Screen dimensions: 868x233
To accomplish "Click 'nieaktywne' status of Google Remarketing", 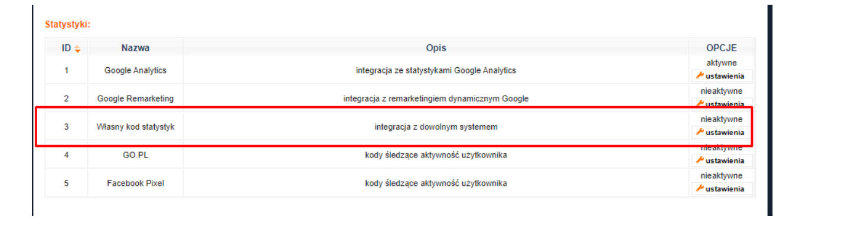I will tap(722, 91).
